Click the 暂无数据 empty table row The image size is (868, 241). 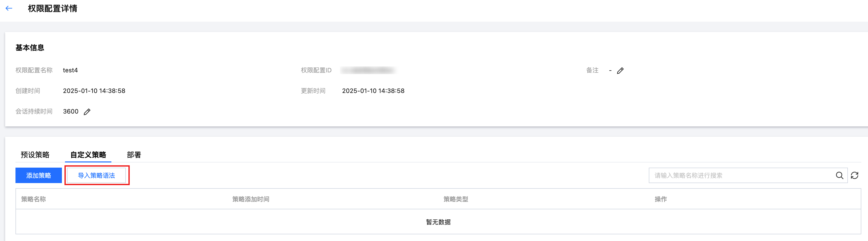tap(438, 222)
